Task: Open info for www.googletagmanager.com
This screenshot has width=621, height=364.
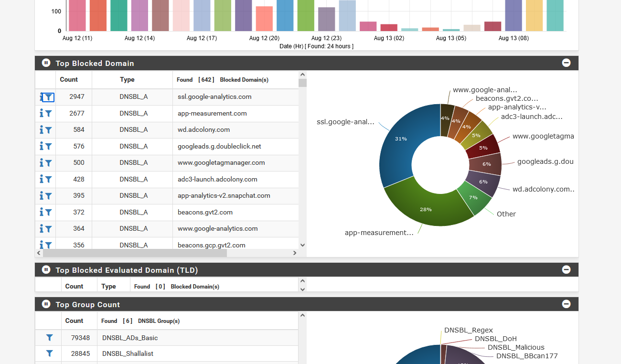Action: [42, 163]
